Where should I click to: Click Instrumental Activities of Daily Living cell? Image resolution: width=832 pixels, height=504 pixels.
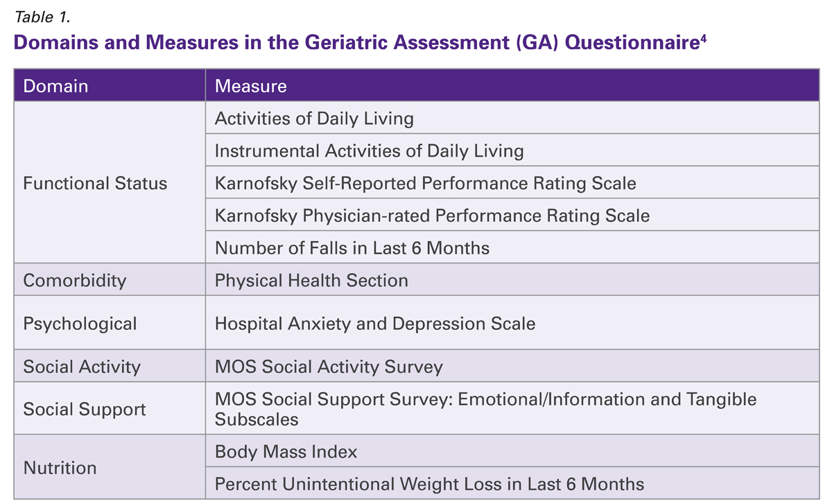click(369, 151)
